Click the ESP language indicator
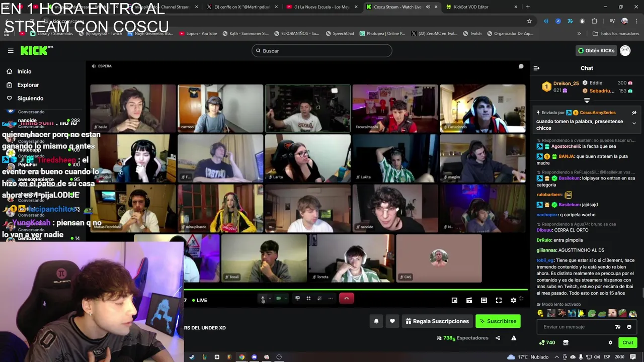The image size is (644, 362). 607,357
